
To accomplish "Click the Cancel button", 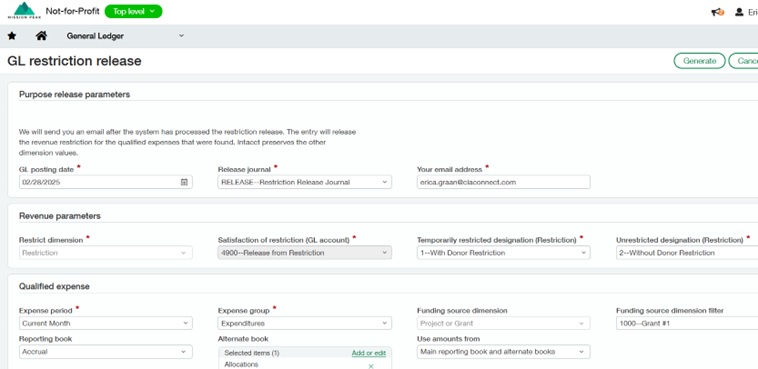I will (x=744, y=61).
